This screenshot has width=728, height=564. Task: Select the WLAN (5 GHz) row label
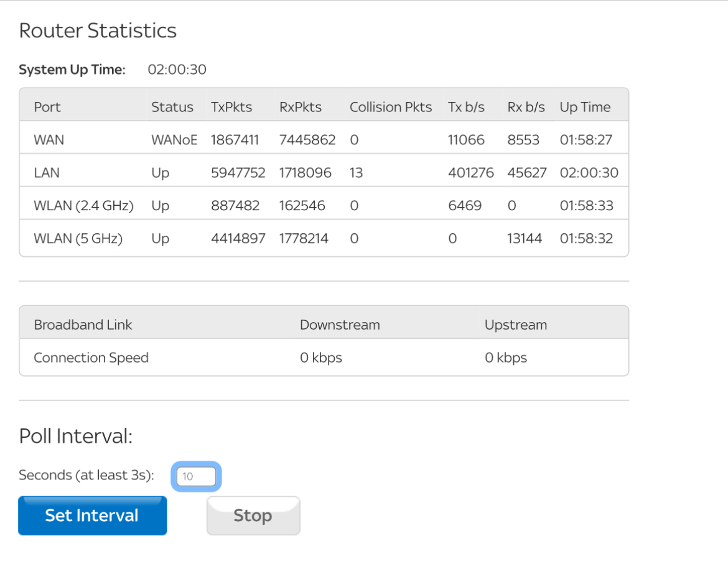point(78,239)
